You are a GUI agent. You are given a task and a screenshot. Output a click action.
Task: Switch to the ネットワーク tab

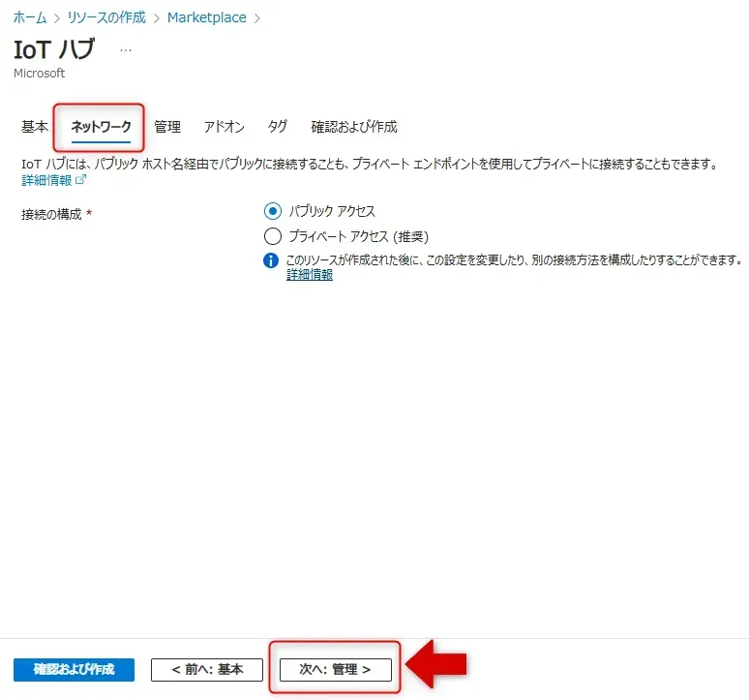(101, 127)
